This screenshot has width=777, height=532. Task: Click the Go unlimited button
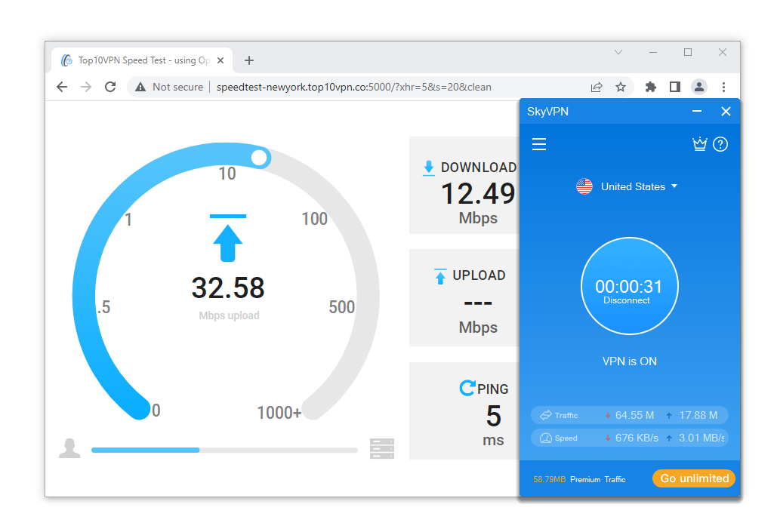(693, 478)
